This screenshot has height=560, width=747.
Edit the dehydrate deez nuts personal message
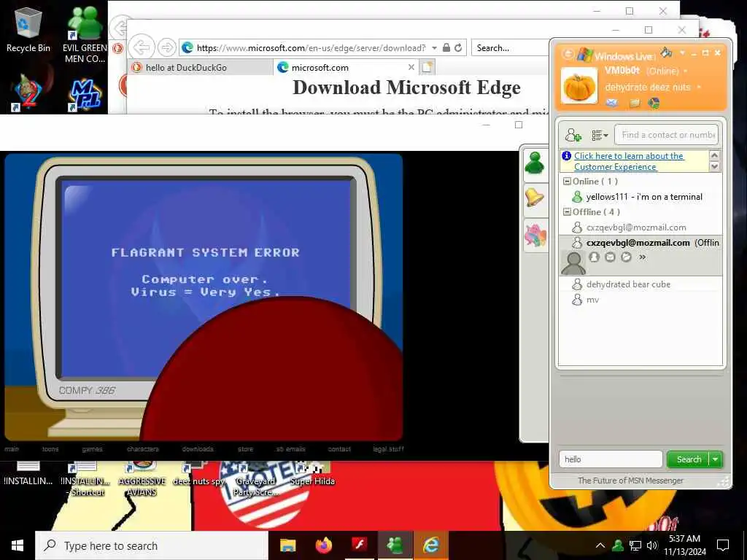point(648,87)
